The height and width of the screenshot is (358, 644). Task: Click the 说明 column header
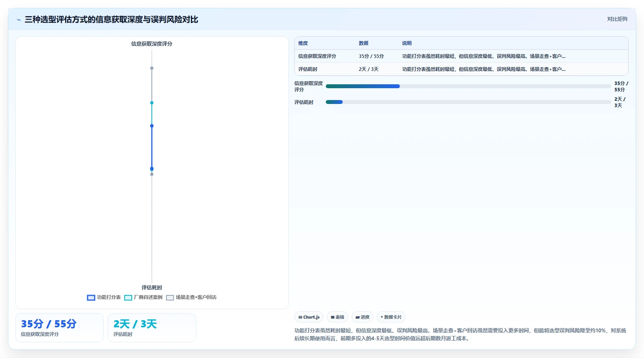point(407,43)
